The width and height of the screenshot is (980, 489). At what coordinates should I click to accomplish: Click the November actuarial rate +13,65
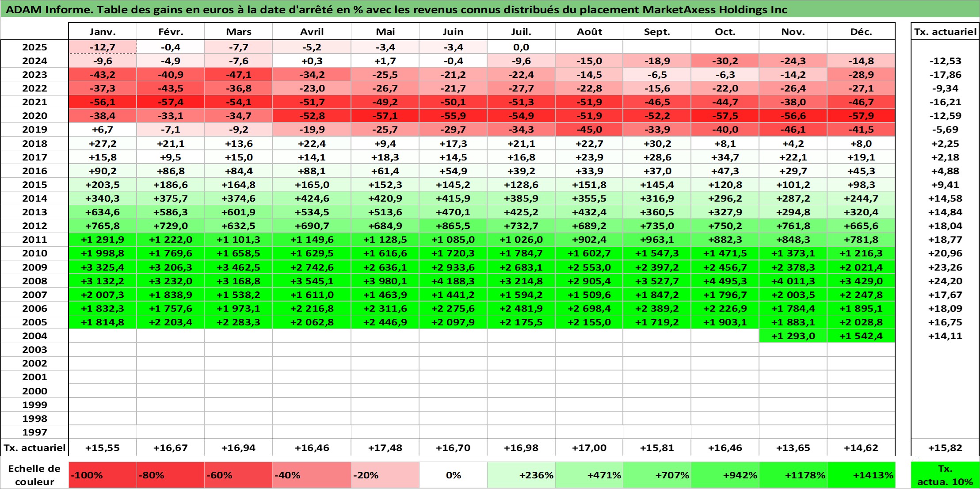pyautogui.click(x=793, y=448)
